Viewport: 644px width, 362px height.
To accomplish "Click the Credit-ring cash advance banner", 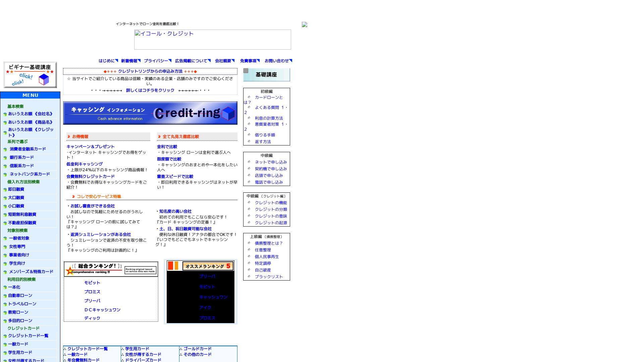I will click(150, 113).
